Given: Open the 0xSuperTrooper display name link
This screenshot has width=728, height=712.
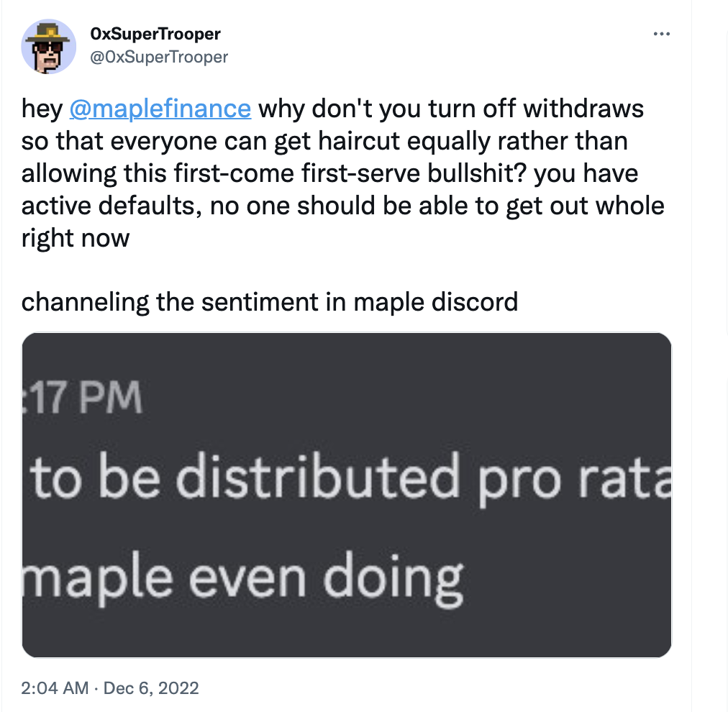Looking at the screenshot, I should tap(156, 34).
